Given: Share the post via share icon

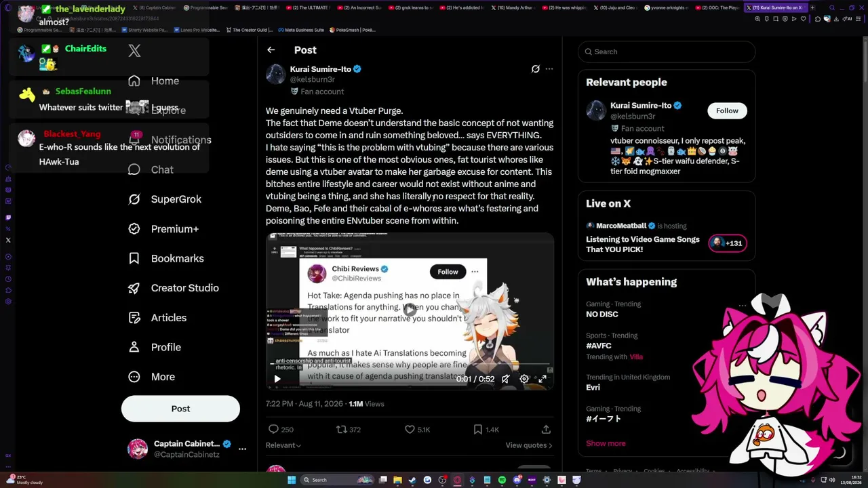Looking at the screenshot, I should (546, 429).
